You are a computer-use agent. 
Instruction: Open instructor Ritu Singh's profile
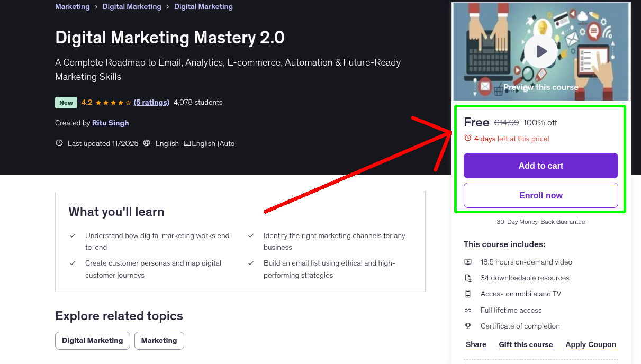coord(110,123)
